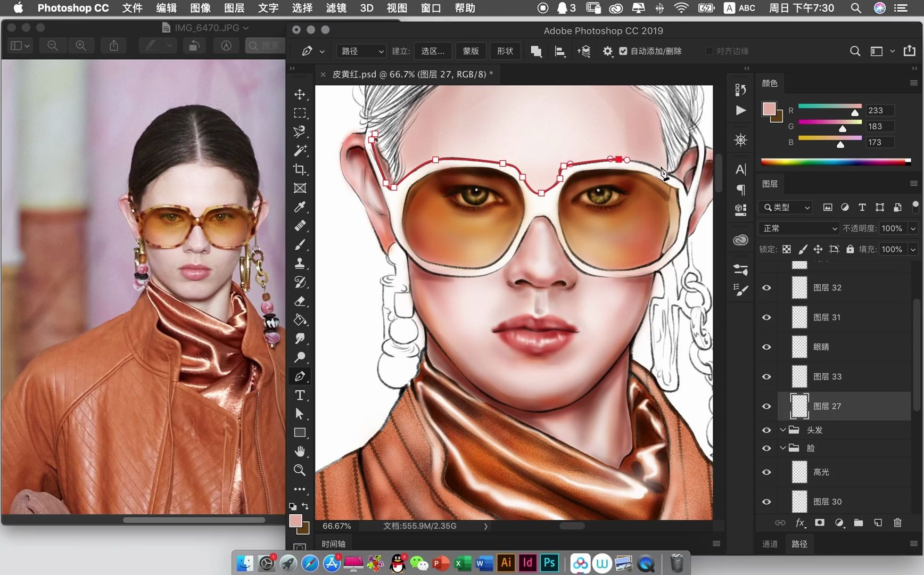
Task: Select the Type tool
Action: click(x=300, y=395)
